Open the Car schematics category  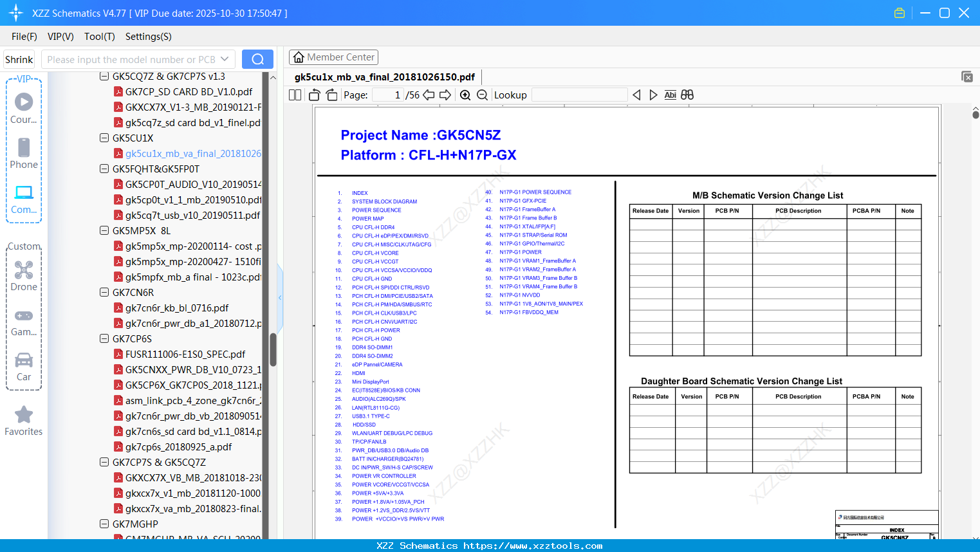coord(24,366)
